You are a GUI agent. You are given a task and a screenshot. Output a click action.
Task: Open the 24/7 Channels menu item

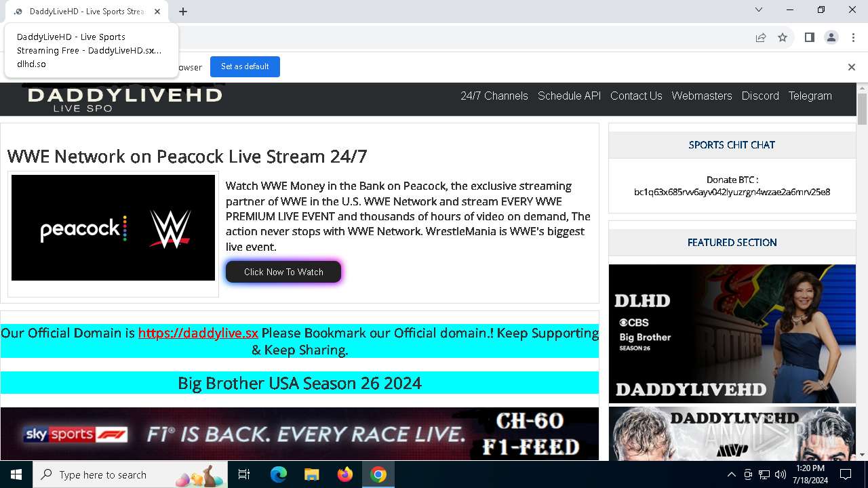point(494,96)
